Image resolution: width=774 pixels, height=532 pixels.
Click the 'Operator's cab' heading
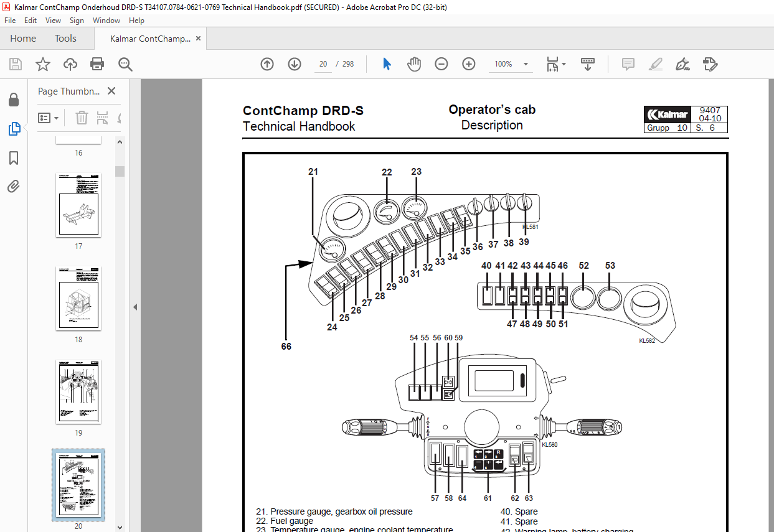[x=492, y=110]
